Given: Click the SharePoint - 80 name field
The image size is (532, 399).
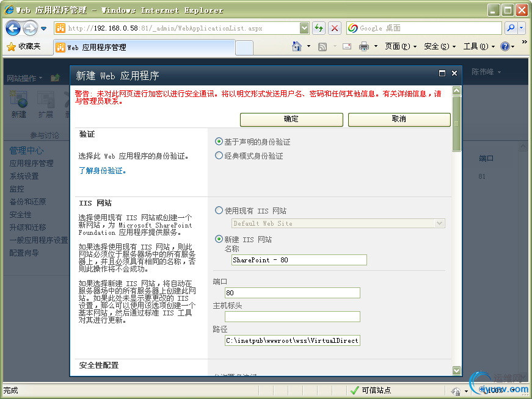Looking at the screenshot, I should (299, 260).
